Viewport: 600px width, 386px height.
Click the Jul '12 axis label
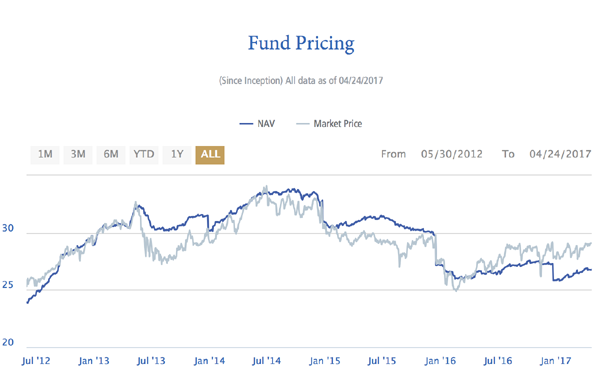pos(36,361)
